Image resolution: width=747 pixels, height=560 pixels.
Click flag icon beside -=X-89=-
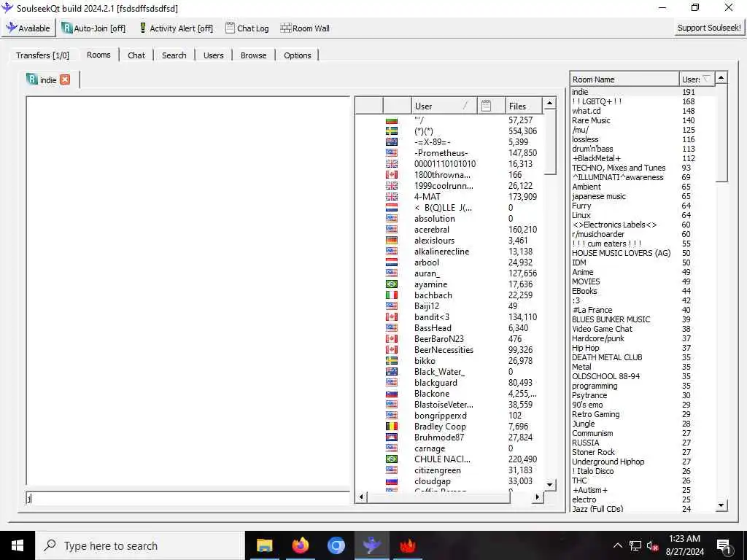tap(392, 142)
